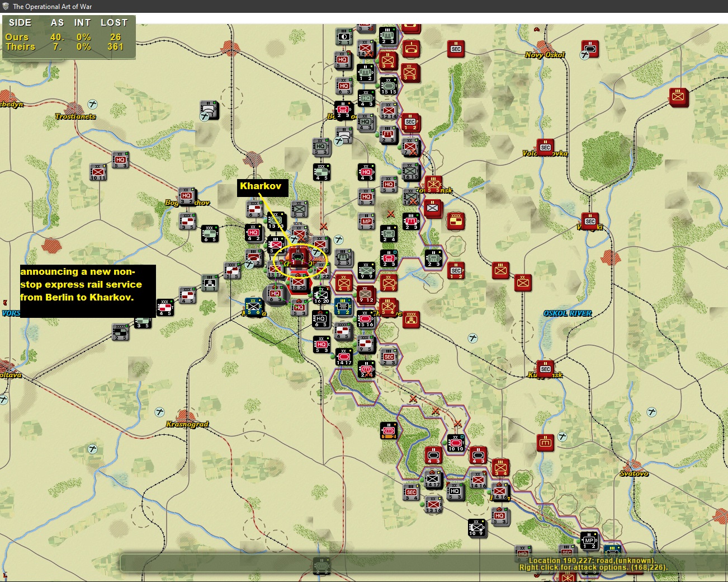Select the black armor division counter 15 15

point(388,86)
